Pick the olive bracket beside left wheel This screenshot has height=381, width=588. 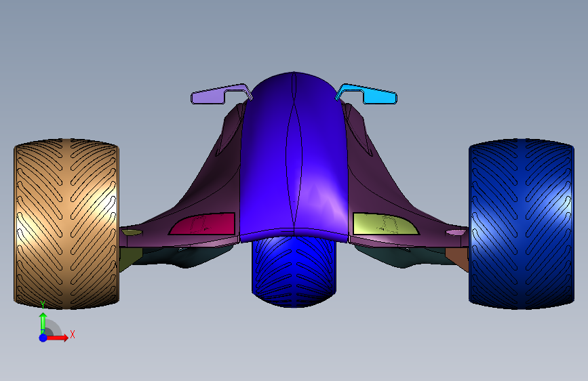click(x=130, y=259)
